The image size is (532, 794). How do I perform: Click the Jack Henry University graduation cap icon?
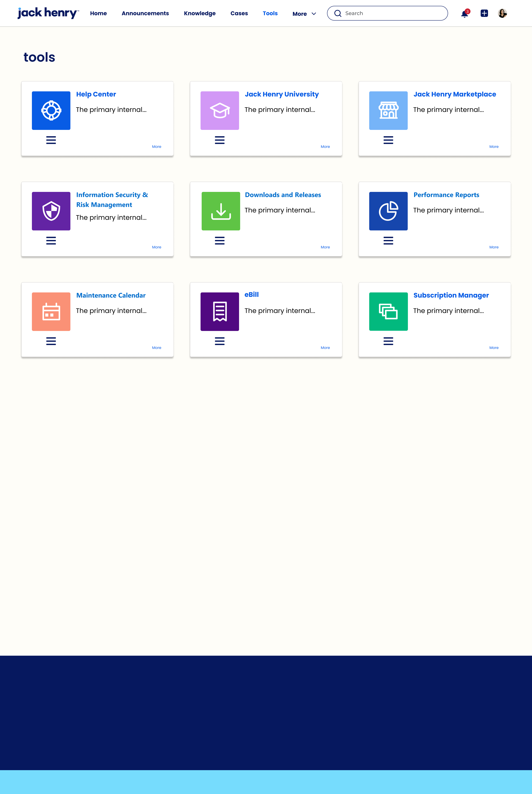click(219, 111)
